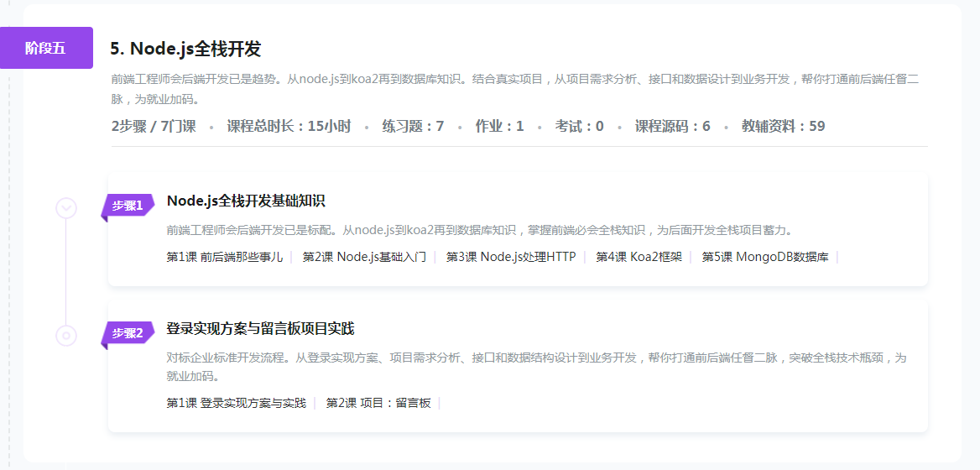Click the 练习题：7 stat

(413, 126)
